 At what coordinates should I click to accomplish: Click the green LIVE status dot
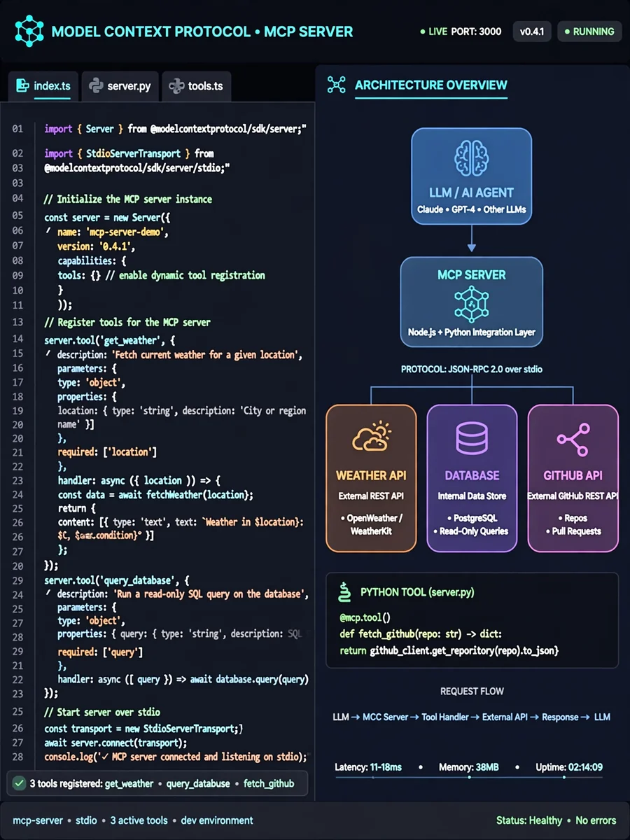[422, 32]
